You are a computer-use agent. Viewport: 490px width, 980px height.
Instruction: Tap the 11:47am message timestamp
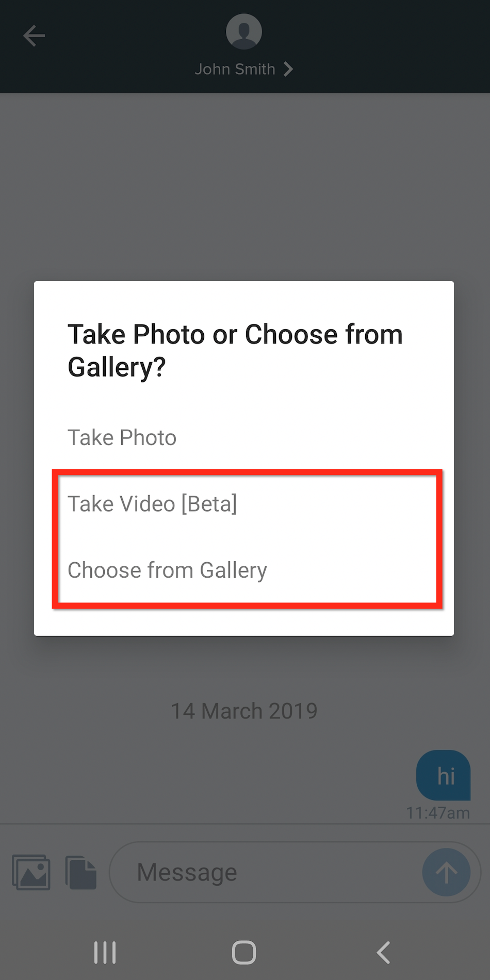click(438, 813)
